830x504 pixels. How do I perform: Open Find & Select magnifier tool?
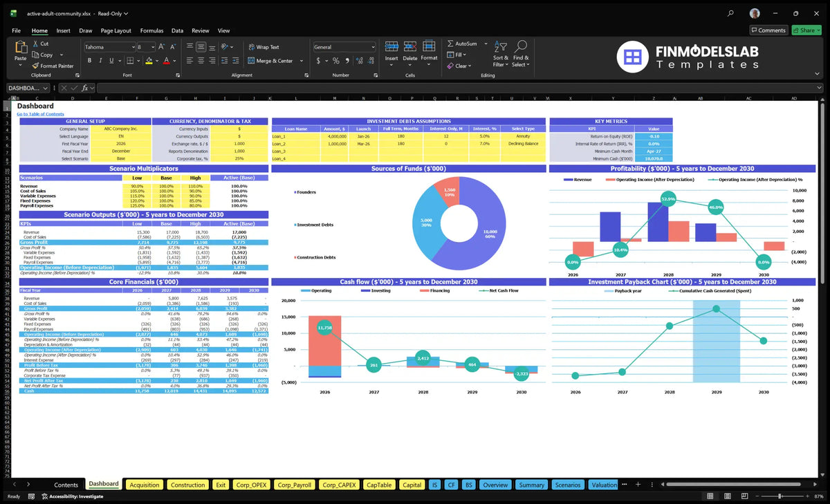click(521, 46)
